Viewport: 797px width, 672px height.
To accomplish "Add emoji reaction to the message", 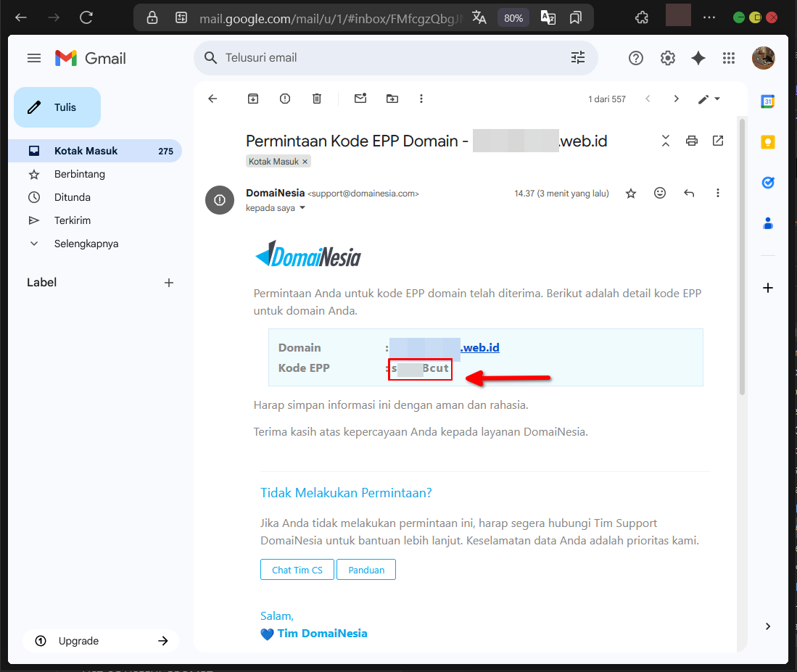I will [x=660, y=193].
